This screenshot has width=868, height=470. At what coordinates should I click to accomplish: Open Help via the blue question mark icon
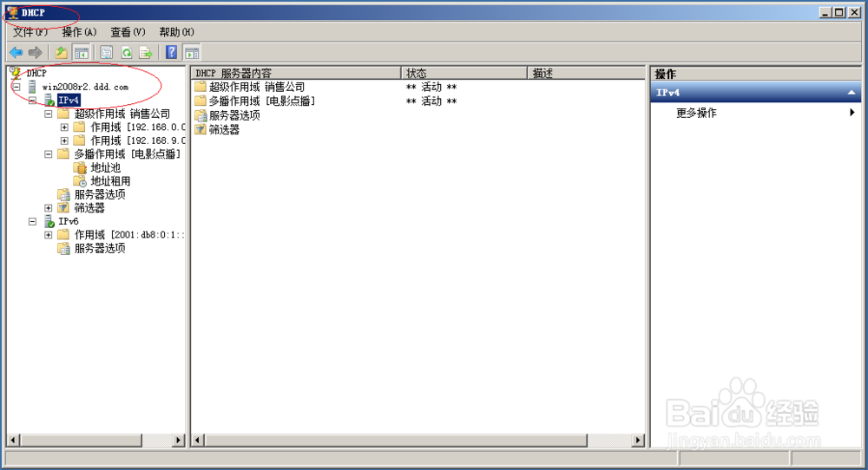click(172, 53)
